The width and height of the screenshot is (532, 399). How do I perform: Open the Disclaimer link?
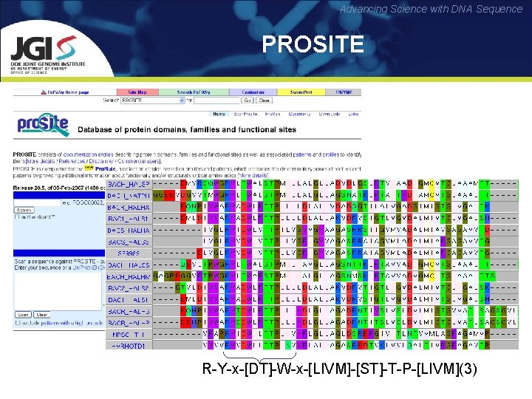click(x=102, y=161)
